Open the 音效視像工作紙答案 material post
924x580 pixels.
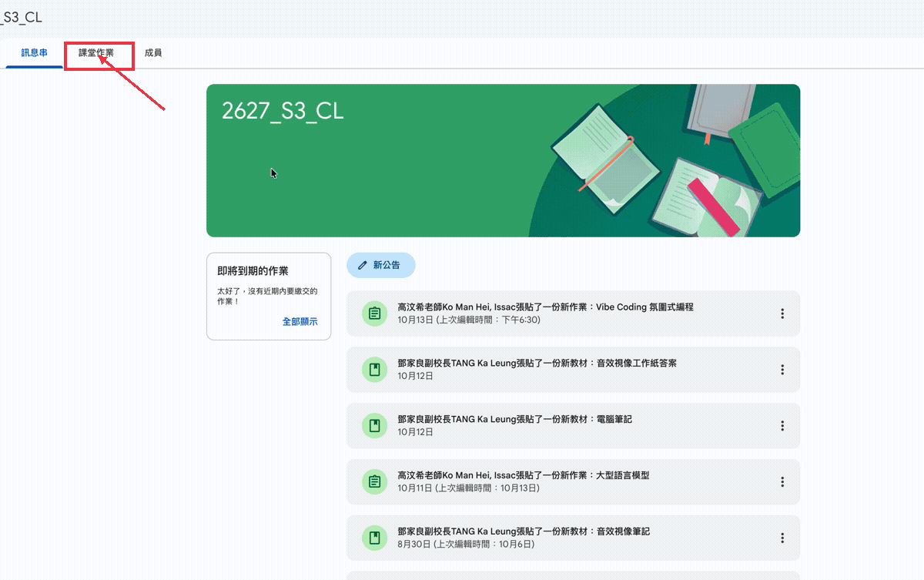[573, 370]
